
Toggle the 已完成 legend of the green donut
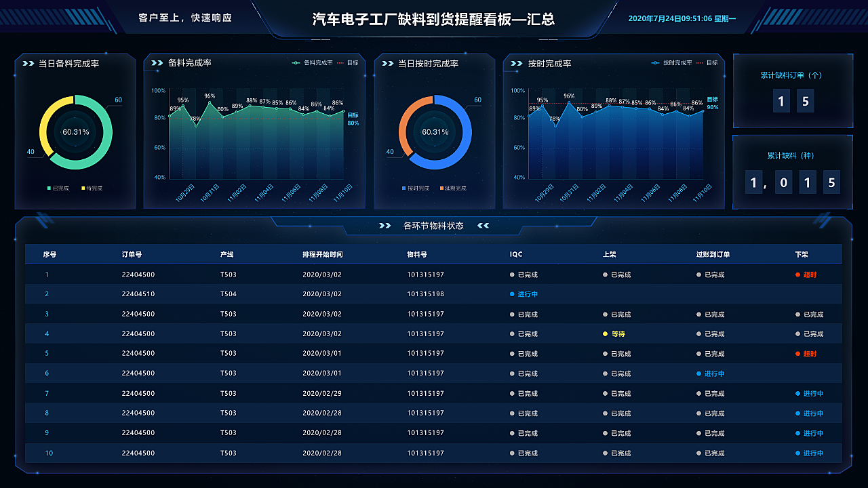point(58,188)
